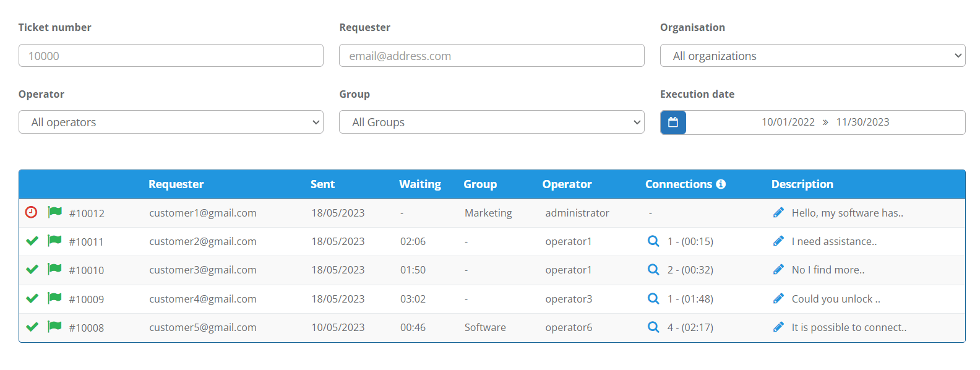Click the green checkmark for ticket #10010
Screen dimensions: 980x370
click(32, 269)
